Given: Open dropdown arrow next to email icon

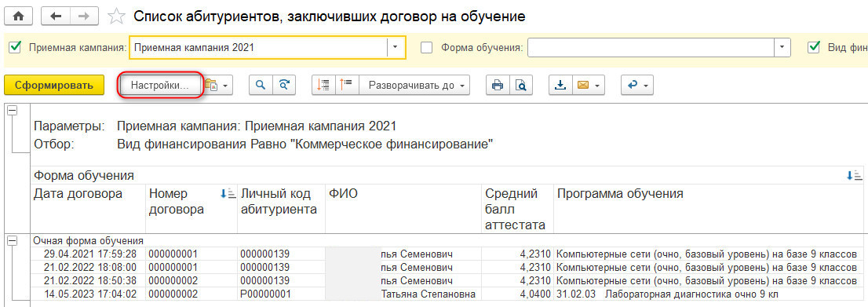Looking at the screenshot, I should pos(596,86).
